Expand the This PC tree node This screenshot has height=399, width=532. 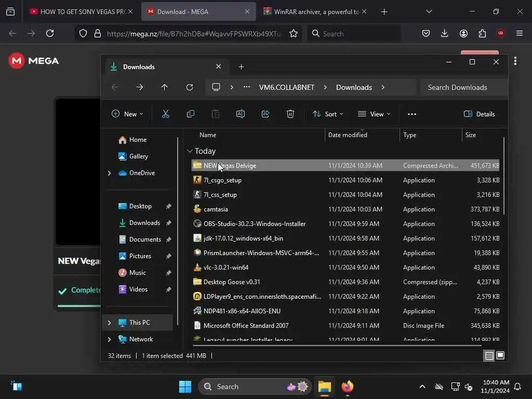tap(109, 323)
